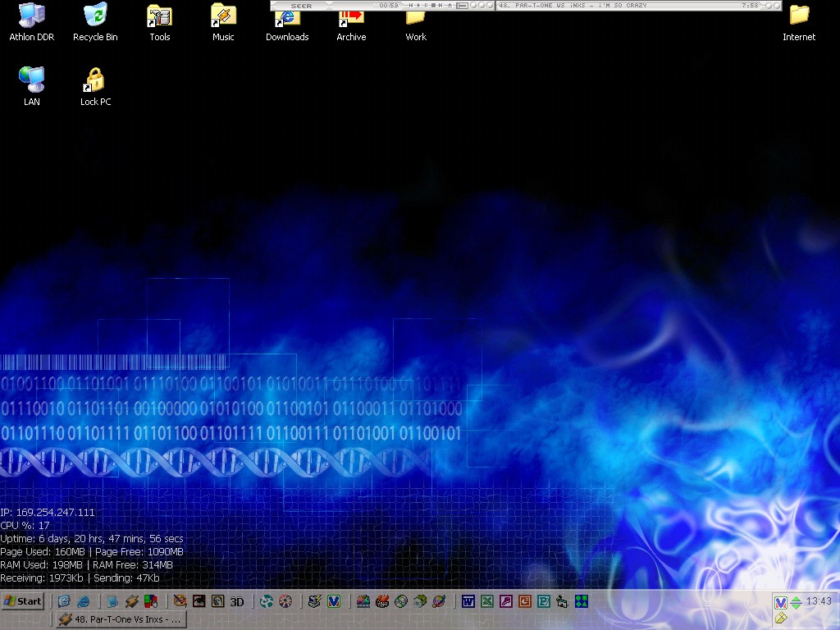
Task: Launch the Lock PC shortcut
Action: (95, 80)
